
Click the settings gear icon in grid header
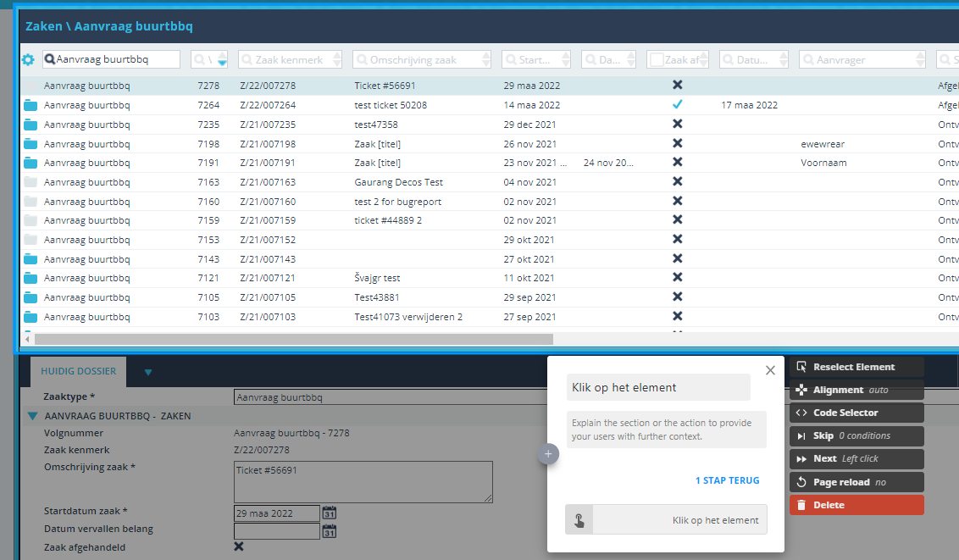coord(27,60)
